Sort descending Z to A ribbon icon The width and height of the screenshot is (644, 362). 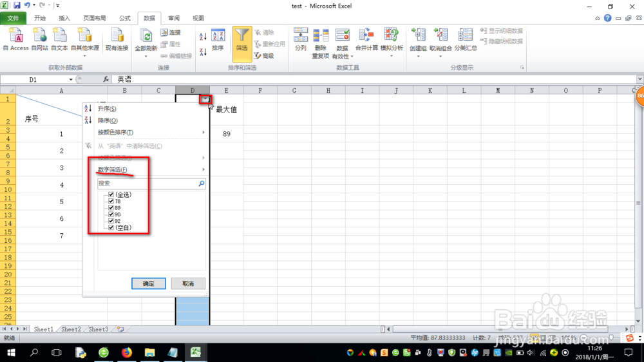click(203, 52)
